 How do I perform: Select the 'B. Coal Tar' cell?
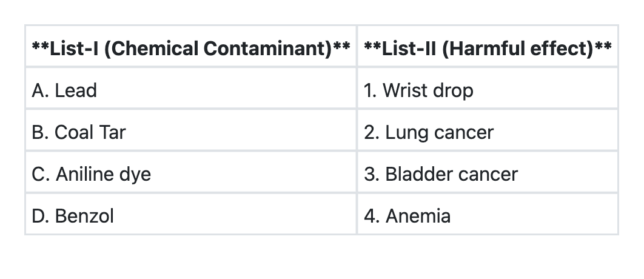click(190, 132)
